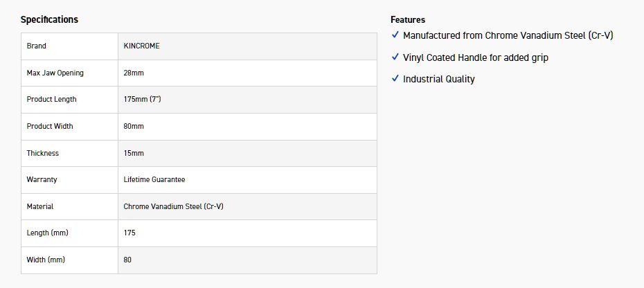Viewport: 644px width, 288px height.
Task: Click the Width (mm) label
Action: (x=46, y=260)
